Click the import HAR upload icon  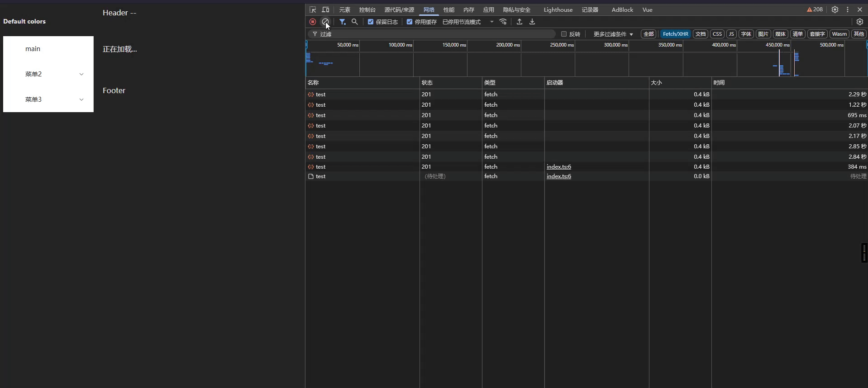click(520, 22)
